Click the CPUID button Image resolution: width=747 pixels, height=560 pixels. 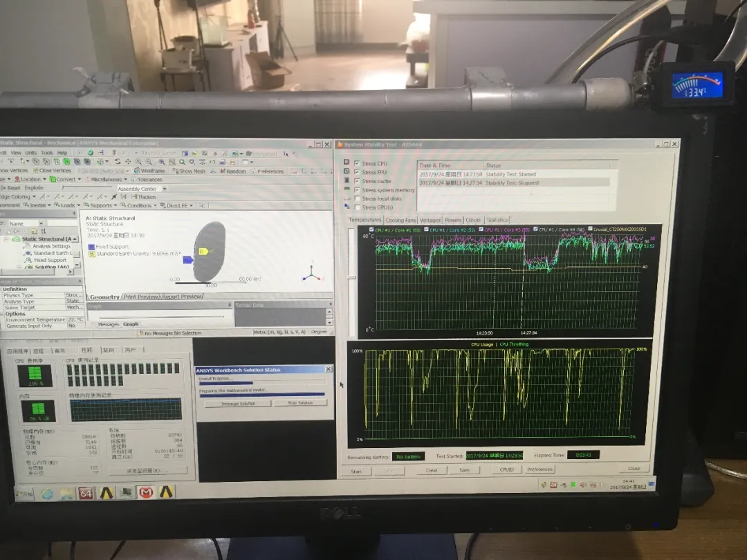506,469
